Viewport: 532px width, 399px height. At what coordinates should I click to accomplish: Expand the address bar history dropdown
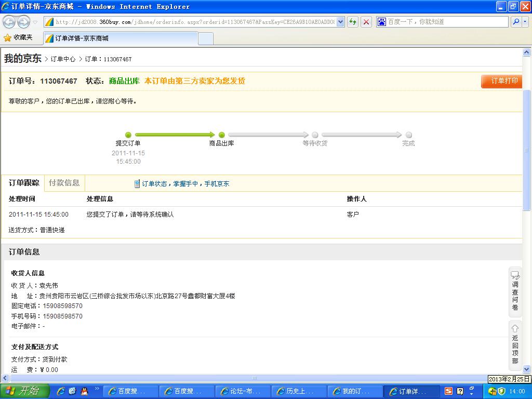(341, 22)
